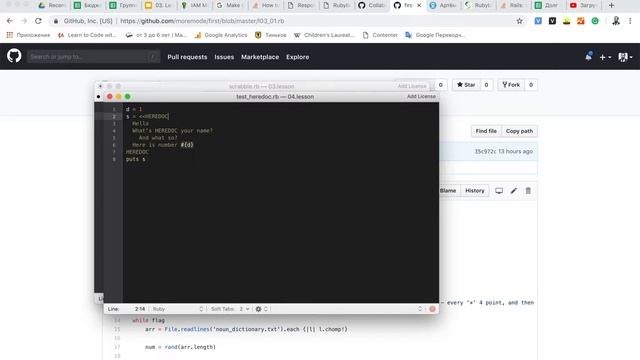The width and height of the screenshot is (640, 360).
Task: Star the repository
Action: pyautogui.click(x=466, y=85)
